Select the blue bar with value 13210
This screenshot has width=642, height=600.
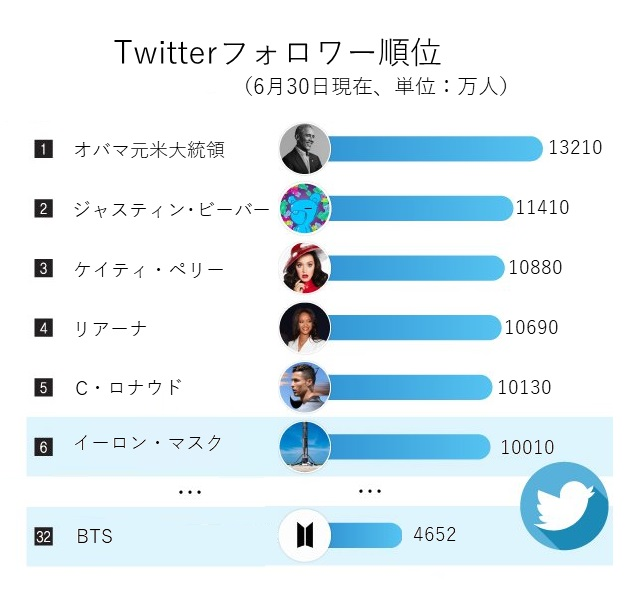[434, 148]
